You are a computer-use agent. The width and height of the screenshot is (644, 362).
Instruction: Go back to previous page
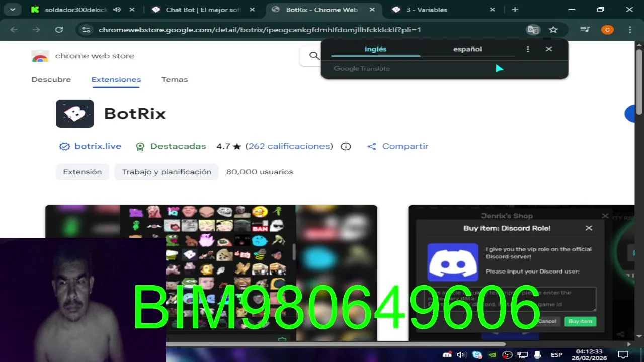[x=14, y=30]
